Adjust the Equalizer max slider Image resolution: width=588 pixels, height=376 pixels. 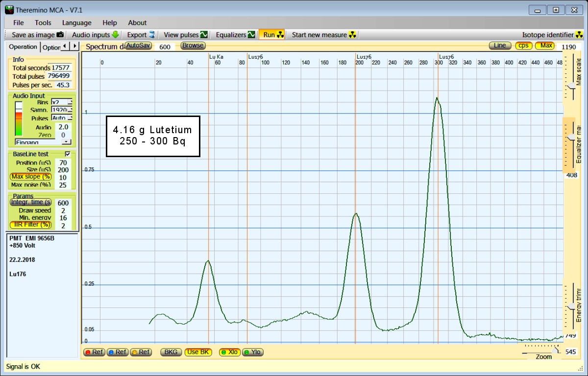[x=571, y=138]
